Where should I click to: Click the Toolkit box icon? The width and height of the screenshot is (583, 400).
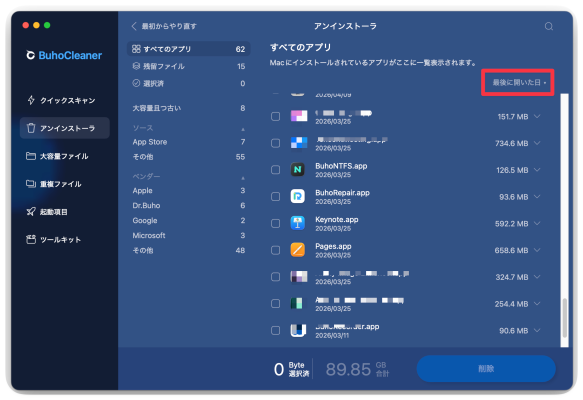[x=31, y=239]
